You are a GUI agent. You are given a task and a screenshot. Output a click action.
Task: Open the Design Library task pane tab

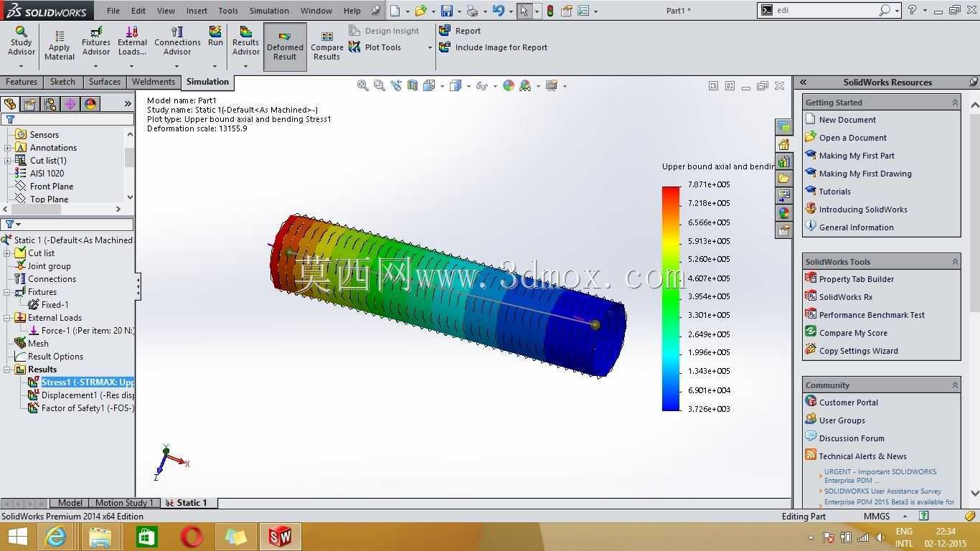click(783, 161)
